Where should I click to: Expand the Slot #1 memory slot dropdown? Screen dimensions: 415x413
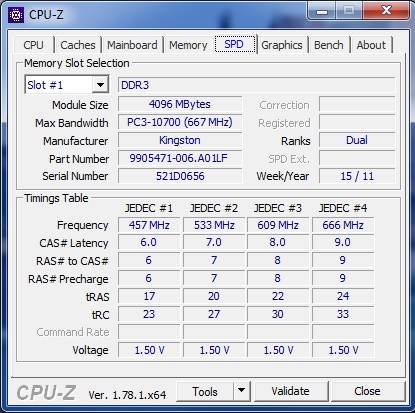coord(100,85)
